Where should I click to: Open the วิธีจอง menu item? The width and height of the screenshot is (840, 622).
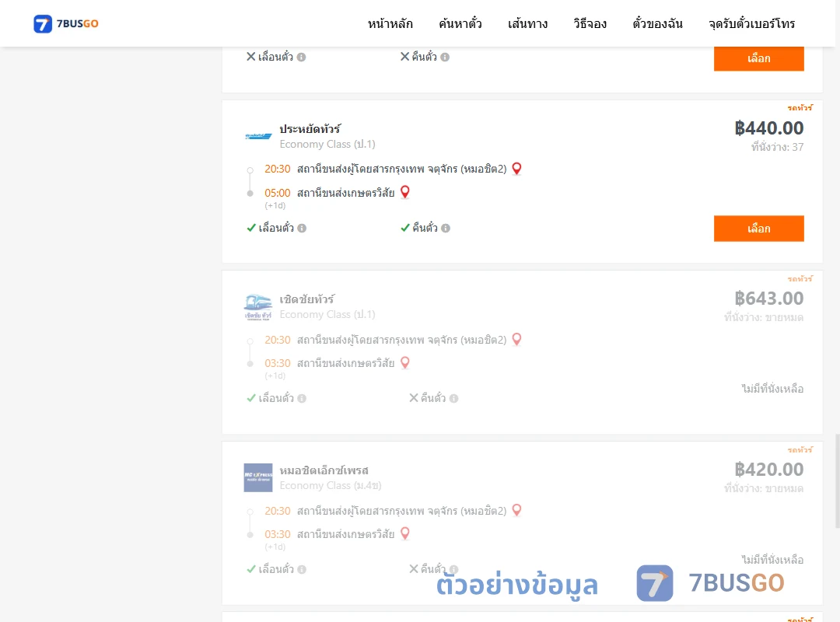(590, 23)
